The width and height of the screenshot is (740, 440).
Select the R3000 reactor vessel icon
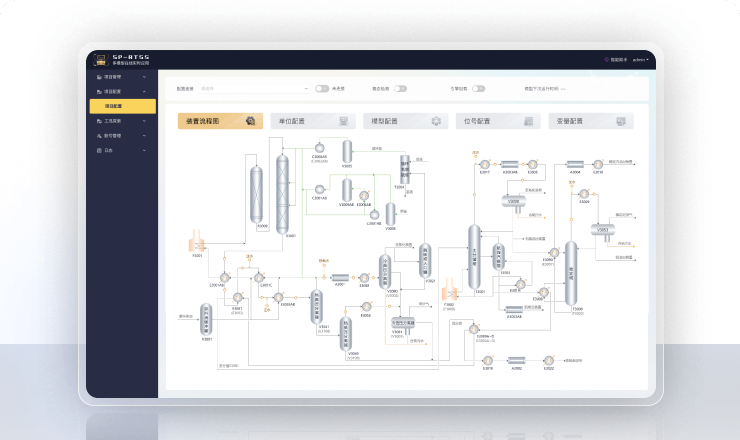256,194
